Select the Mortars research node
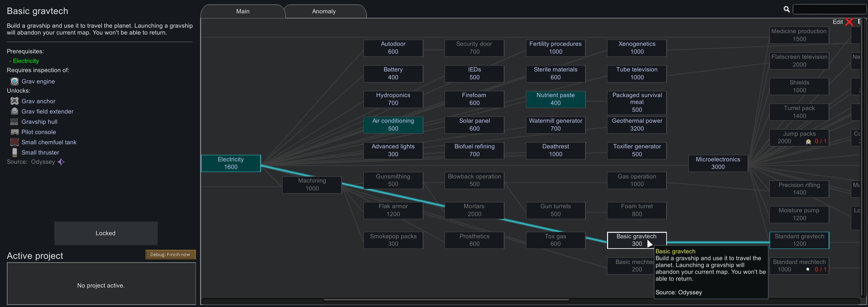 474,210
